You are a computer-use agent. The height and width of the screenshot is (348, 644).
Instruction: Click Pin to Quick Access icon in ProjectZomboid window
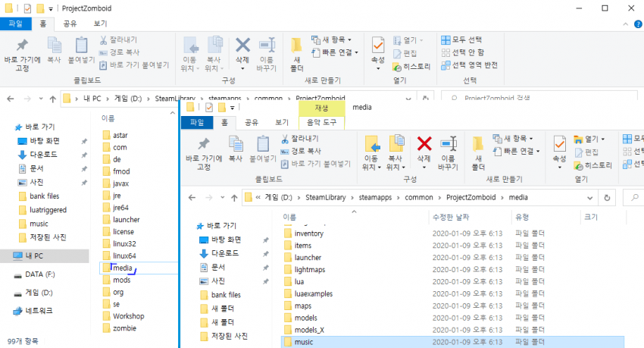pos(22,45)
